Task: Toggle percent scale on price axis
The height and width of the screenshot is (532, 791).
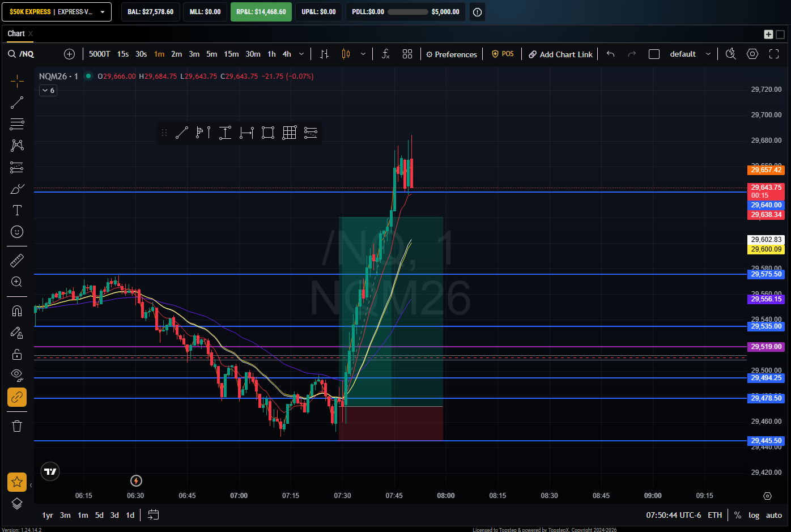Action: pyautogui.click(x=737, y=515)
